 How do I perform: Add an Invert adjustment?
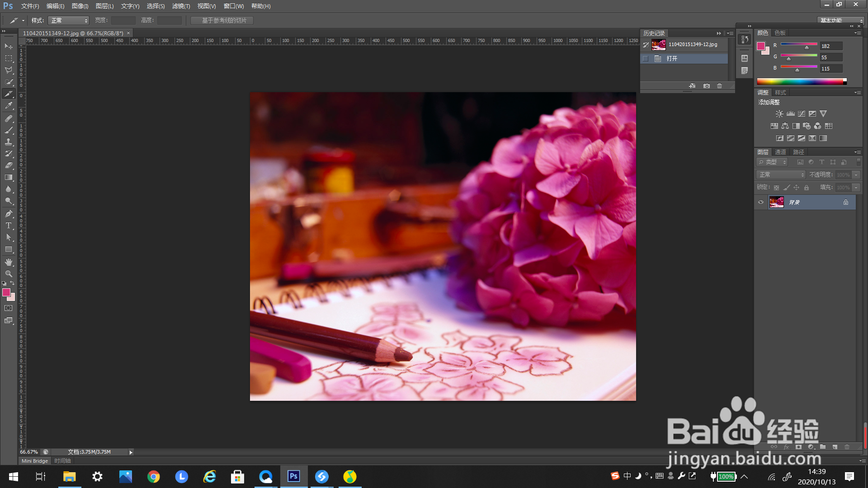coord(780,138)
